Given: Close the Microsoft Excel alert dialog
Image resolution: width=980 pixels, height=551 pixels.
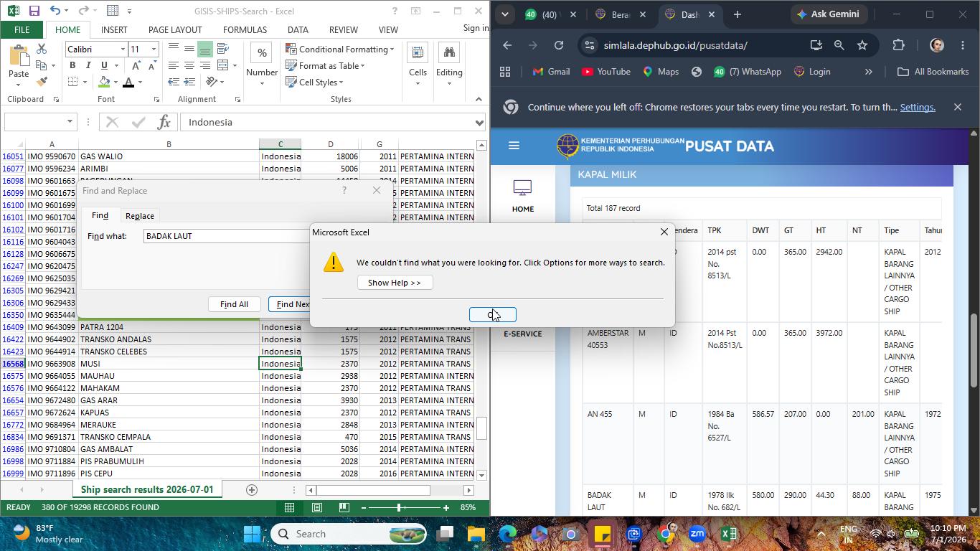Looking at the screenshot, I should (664, 232).
